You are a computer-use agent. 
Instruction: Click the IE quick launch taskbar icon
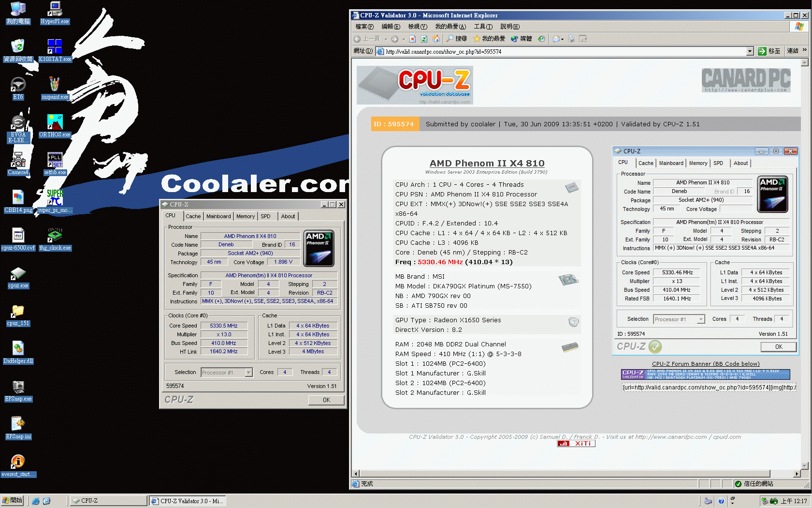pyautogui.click(x=36, y=501)
